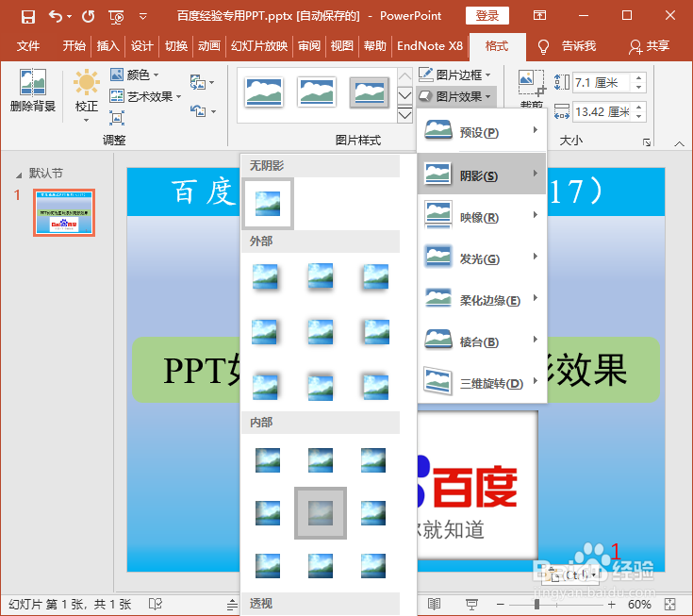Screen dimensions: 693x616
Task: Open 三维旋转(D) 3-D rotation submenu
Action: click(x=482, y=382)
